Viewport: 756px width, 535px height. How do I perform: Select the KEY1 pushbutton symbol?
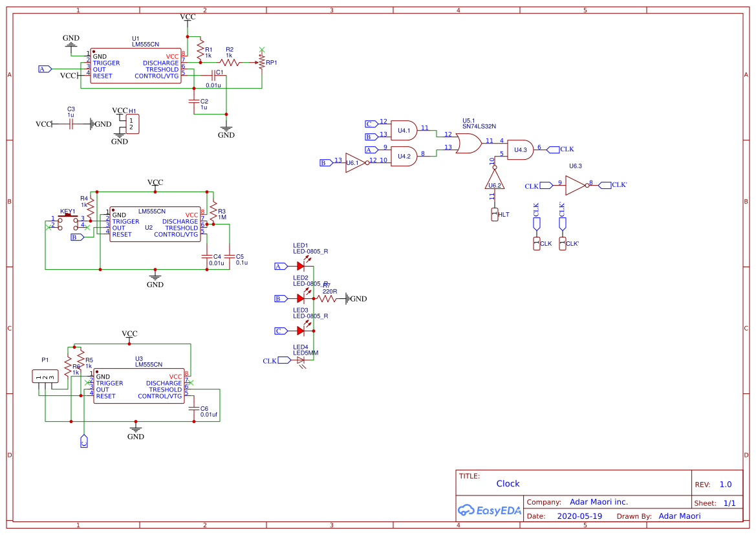pos(68,217)
